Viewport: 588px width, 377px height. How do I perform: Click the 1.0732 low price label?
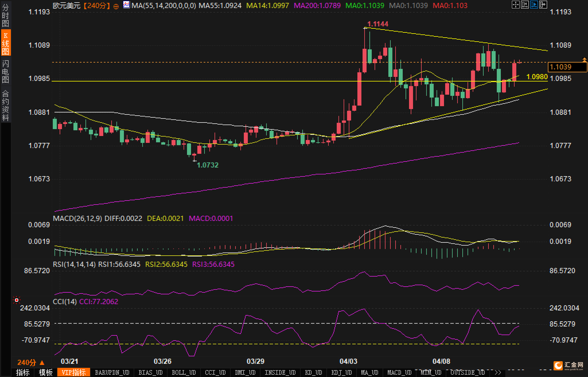(208, 165)
